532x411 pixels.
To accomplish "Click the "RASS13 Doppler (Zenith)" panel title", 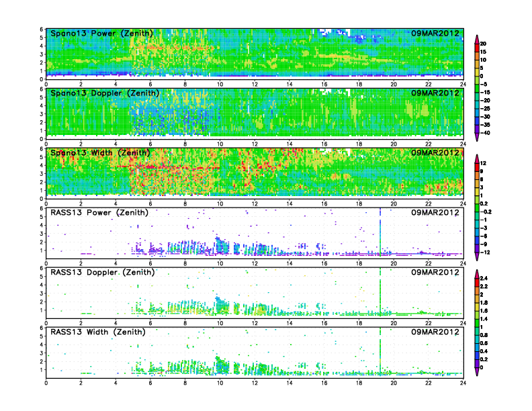I will pyautogui.click(x=103, y=272).
